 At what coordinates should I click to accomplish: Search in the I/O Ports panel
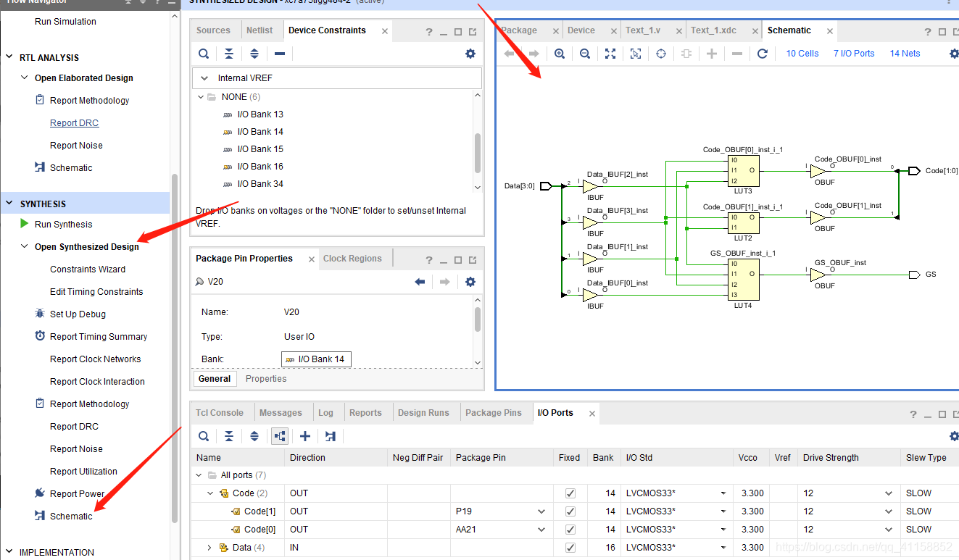click(204, 436)
